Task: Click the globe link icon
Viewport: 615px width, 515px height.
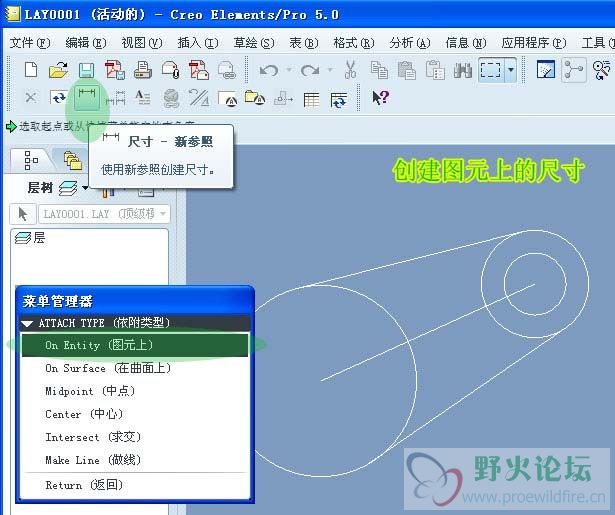Action: [x=171, y=98]
